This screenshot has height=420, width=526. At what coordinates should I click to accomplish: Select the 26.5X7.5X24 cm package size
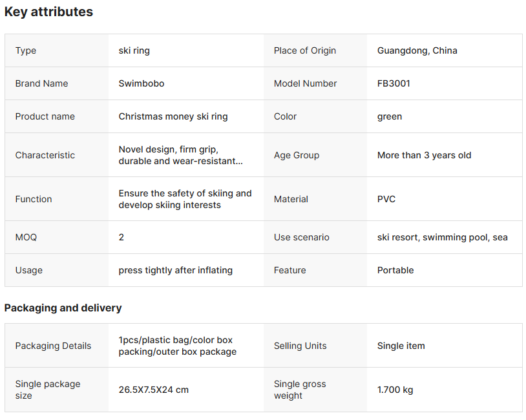pyautogui.click(x=153, y=390)
